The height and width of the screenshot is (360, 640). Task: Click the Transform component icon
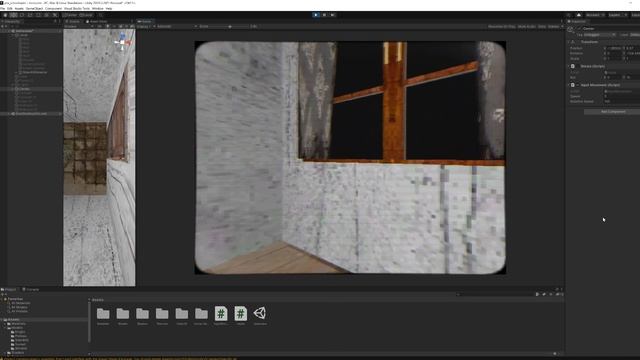tap(573, 42)
